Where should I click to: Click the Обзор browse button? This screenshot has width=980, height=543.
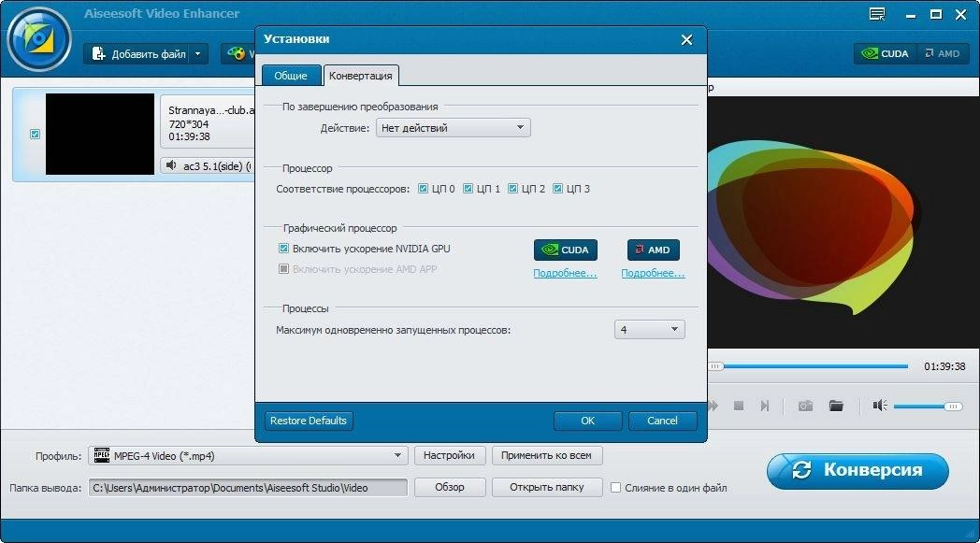pos(450,487)
